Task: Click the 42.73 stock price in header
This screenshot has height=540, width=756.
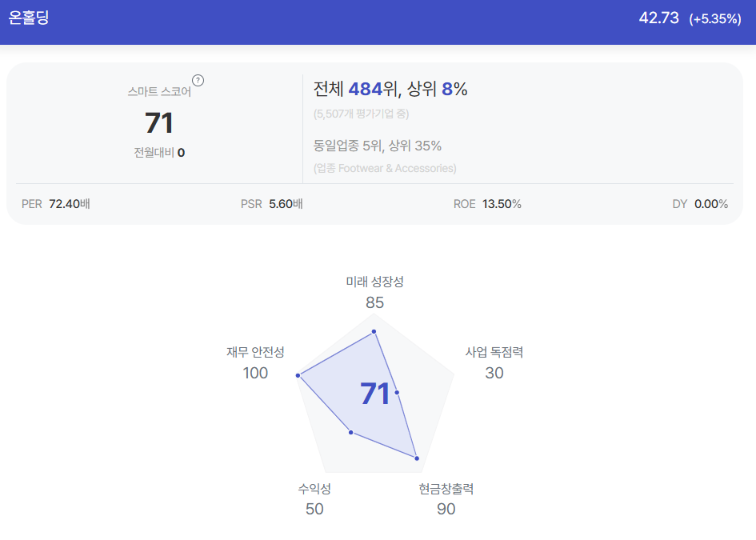Action: [658, 18]
